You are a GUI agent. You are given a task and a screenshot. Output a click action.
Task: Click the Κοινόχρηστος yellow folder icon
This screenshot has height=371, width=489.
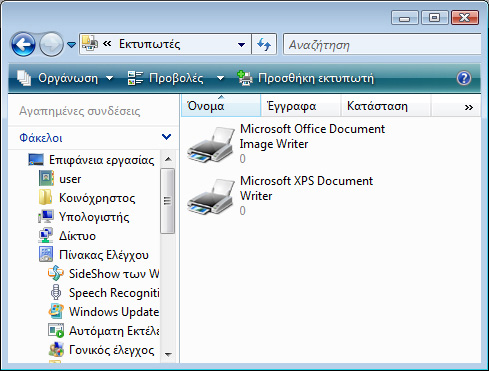point(45,197)
